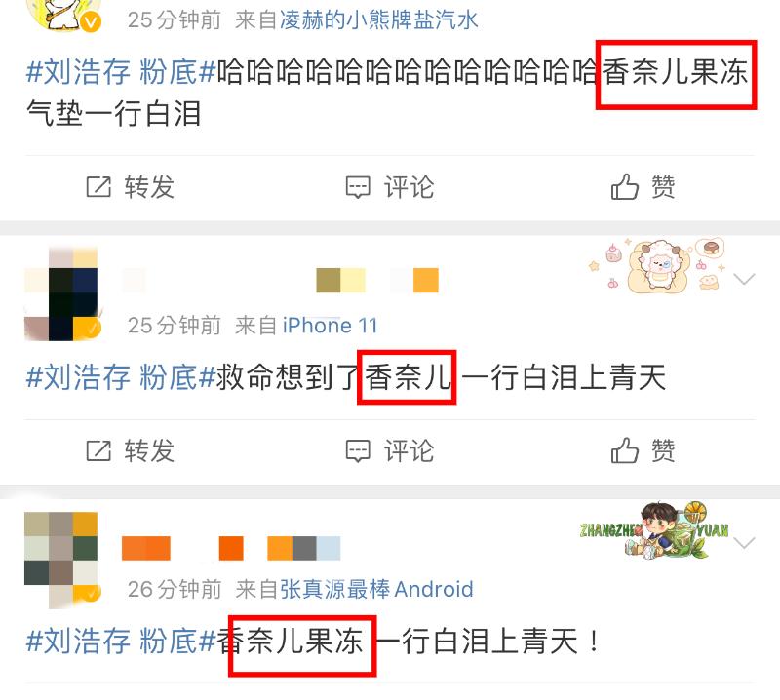Tap third post's blurred username

(x=231, y=548)
